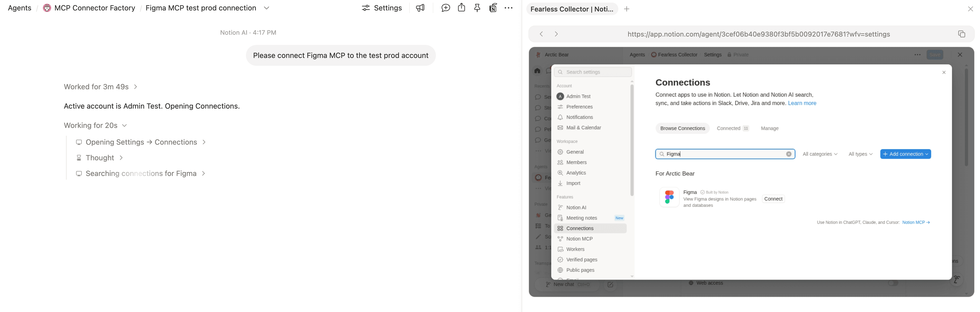Click the Add connection button
Screen dimensions: 980x312
pyautogui.click(x=906, y=154)
